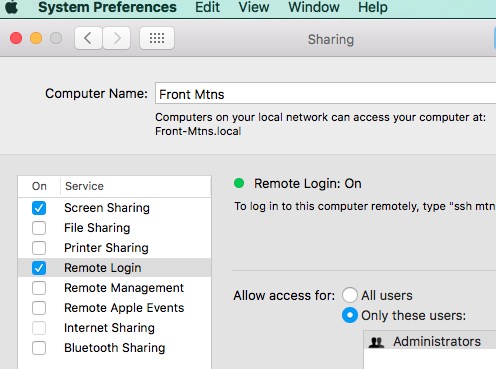This screenshot has height=369, width=496.
Task: Choose the All users radio button
Action: tap(350, 295)
